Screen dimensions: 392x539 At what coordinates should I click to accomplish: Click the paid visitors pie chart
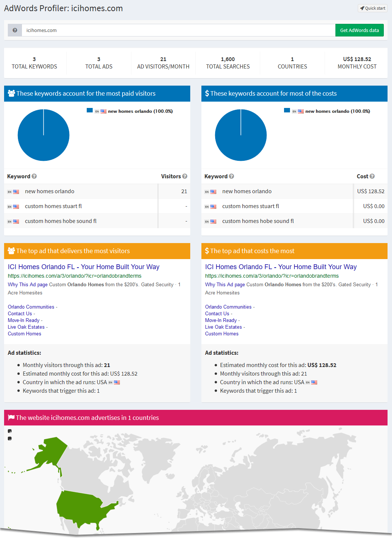(44, 135)
